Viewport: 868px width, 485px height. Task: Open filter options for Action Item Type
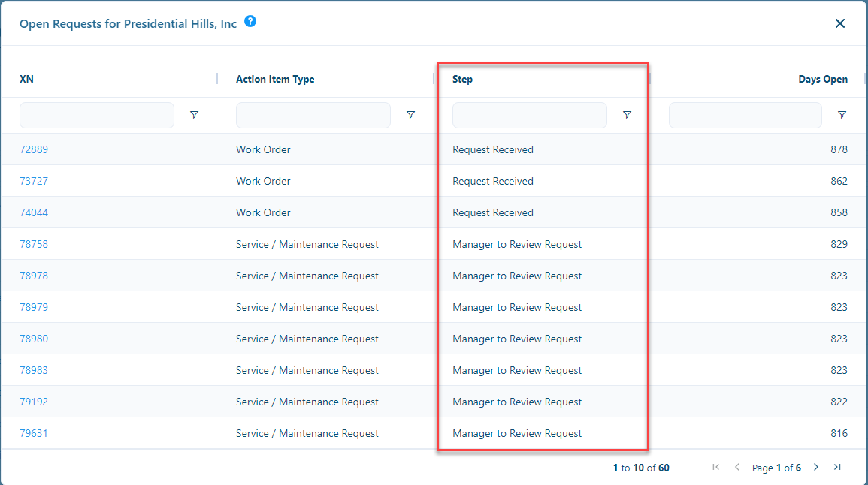(x=411, y=115)
